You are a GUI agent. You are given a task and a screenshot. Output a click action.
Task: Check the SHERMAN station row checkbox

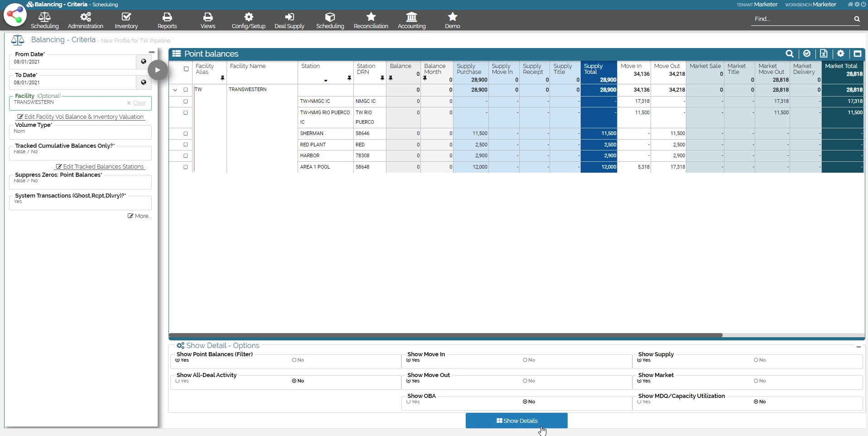[x=186, y=134]
